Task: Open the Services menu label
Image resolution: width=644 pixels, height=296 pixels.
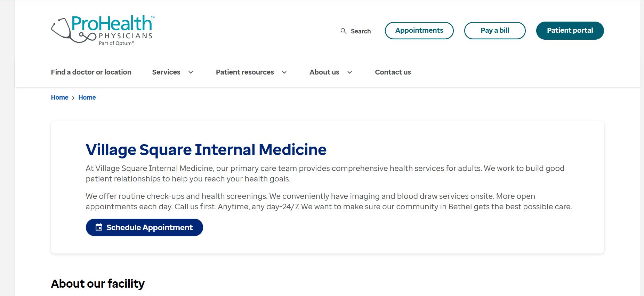Action: pyautogui.click(x=166, y=72)
